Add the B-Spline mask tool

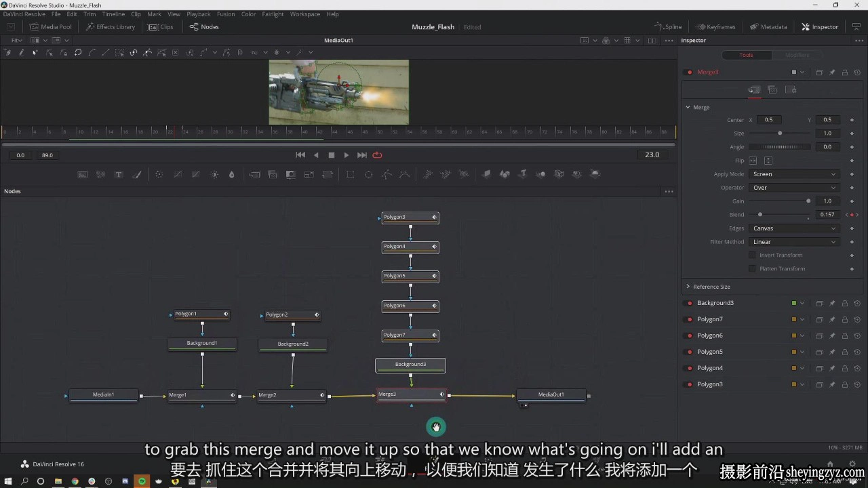click(405, 174)
